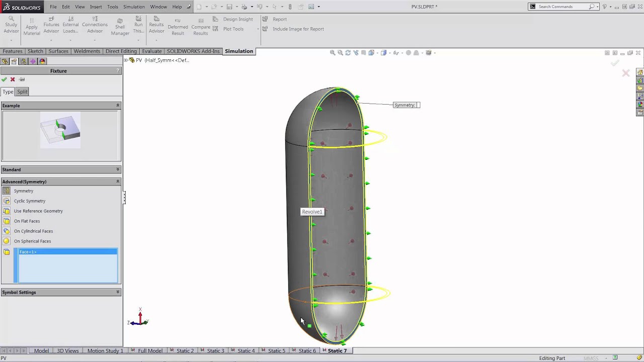Open Run This Study dropdown arrow

click(138, 40)
